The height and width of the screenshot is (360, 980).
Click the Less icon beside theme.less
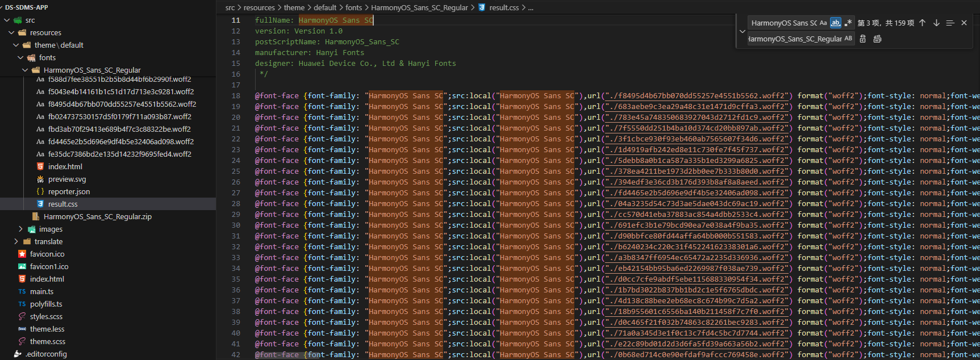point(22,329)
